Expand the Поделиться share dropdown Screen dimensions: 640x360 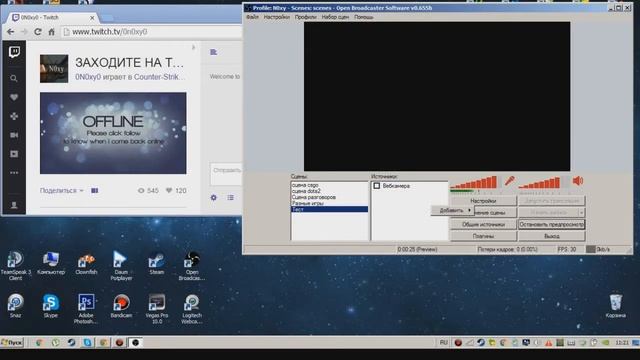pyautogui.click(x=62, y=191)
